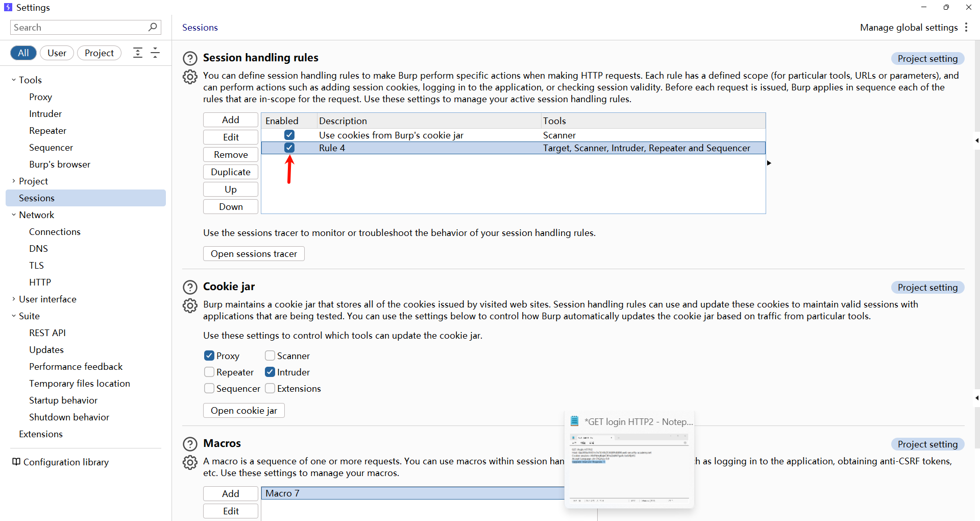Disable the Rule 4 enabled checkbox
This screenshot has height=521, width=980.
(x=289, y=148)
